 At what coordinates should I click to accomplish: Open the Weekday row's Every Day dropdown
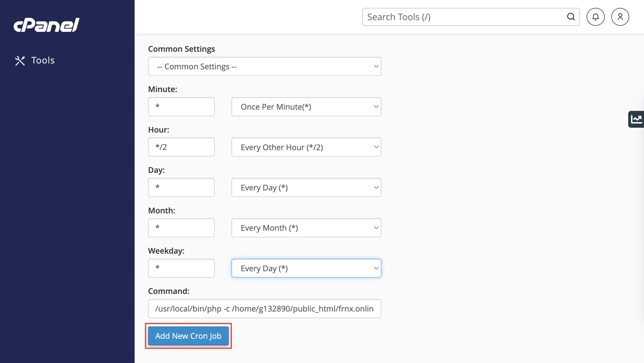[306, 268]
